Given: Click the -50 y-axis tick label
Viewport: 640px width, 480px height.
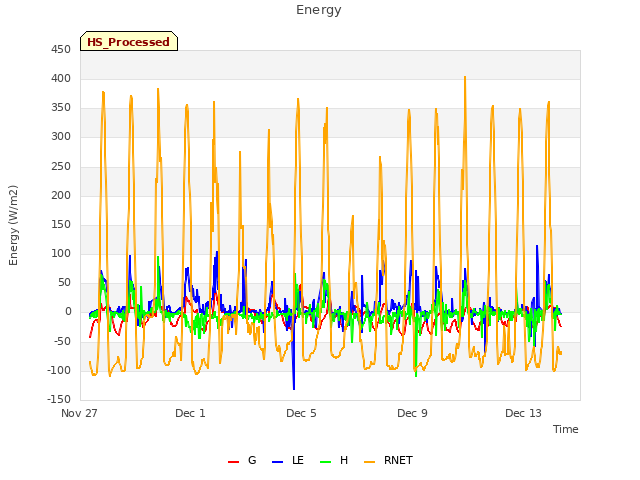Looking at the screenshot, I should pyautogui.click(x=62, y=341).
